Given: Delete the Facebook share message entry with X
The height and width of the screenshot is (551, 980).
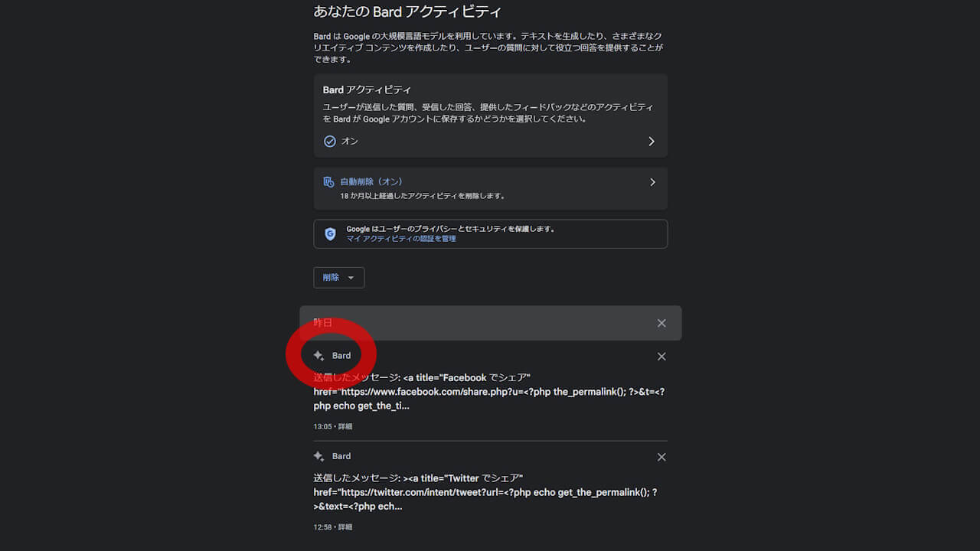Looking at the screenshot, I should [x=661, y=357].
